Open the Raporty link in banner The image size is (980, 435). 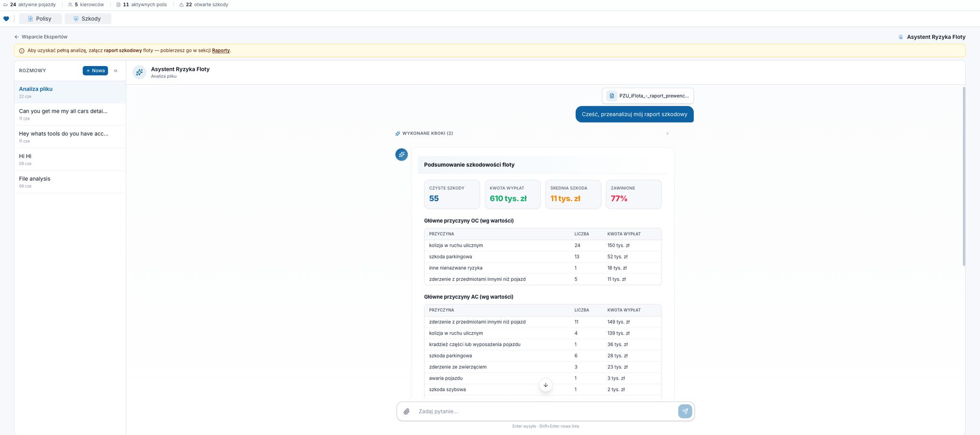click(x=221, y=51)
